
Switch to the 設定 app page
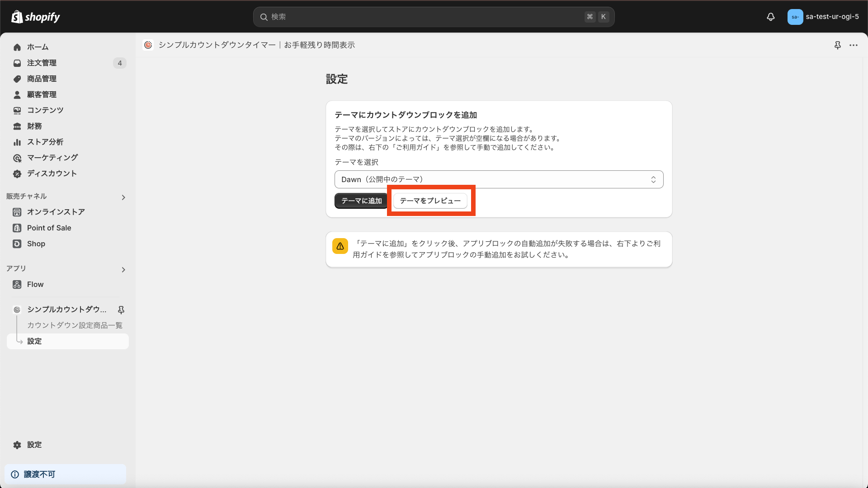click(35, 341)
